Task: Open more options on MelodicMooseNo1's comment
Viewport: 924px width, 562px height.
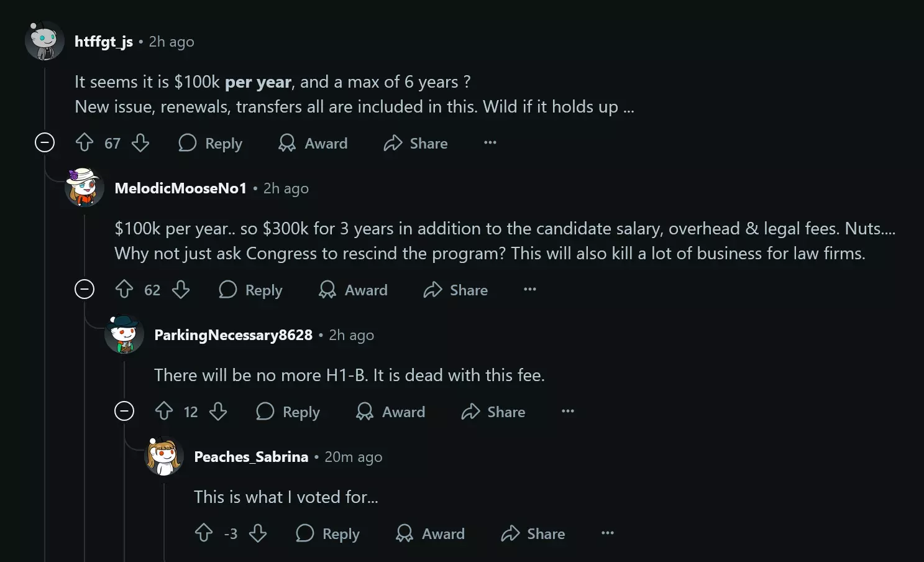Action: [530, 290]
